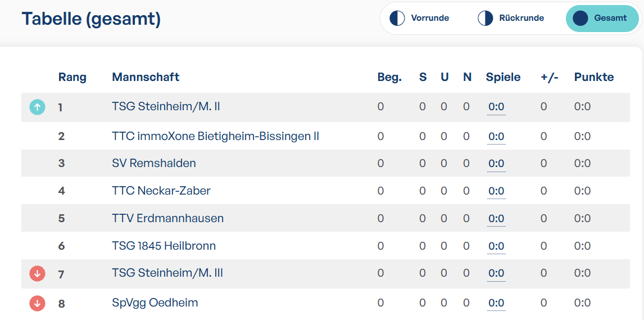Open TSG Steinheim/M. III team entry
The width and height of the screenshot is (644, 320).
[x=167, y=273]
